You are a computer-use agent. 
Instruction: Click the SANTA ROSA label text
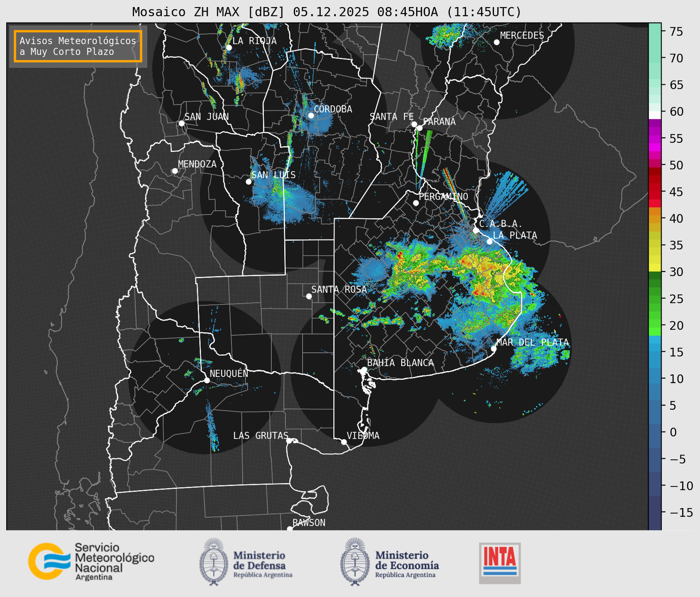339,289
